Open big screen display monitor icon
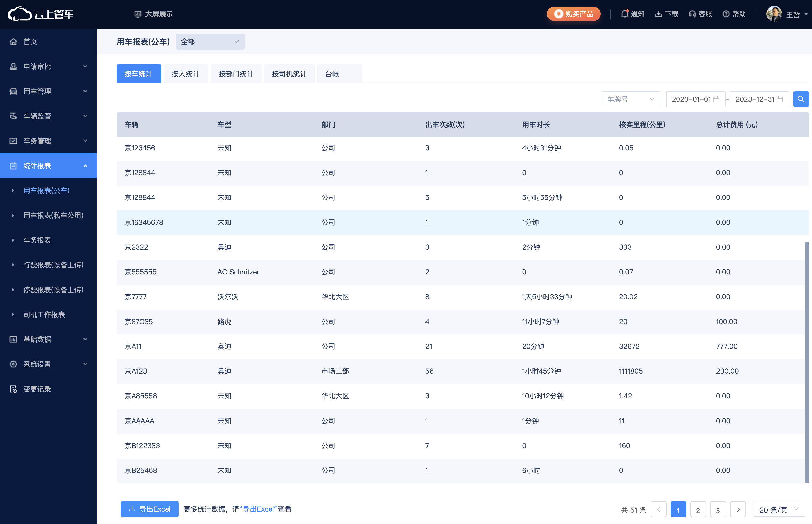812x524 pixels. (x=138, y=14)
